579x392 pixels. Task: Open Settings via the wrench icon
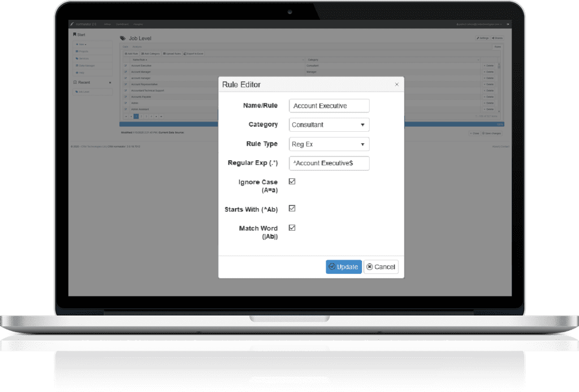483,38
